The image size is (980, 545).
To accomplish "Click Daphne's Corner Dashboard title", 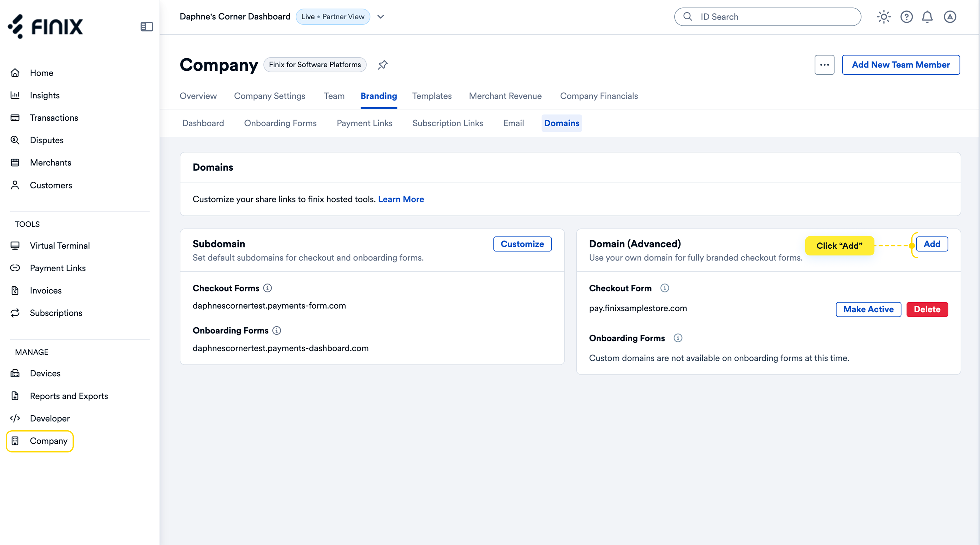I will [235, 17].
